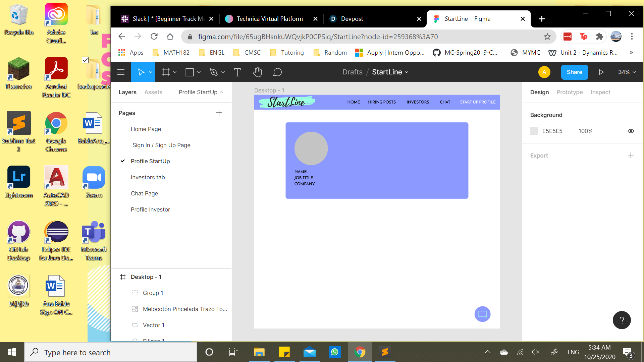
Task: Open Figma hamburger main menu
Action: click(x=121, y=72)
